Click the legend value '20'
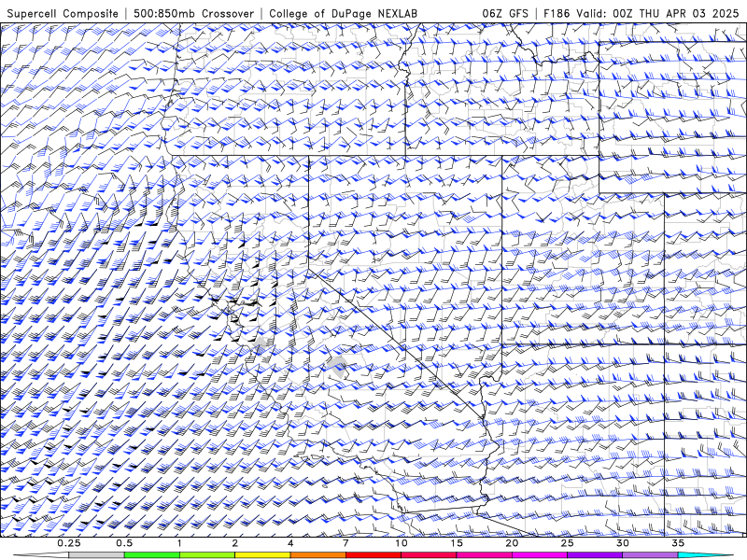The height and width of the screenshot is (560, 747). [512, 543]
